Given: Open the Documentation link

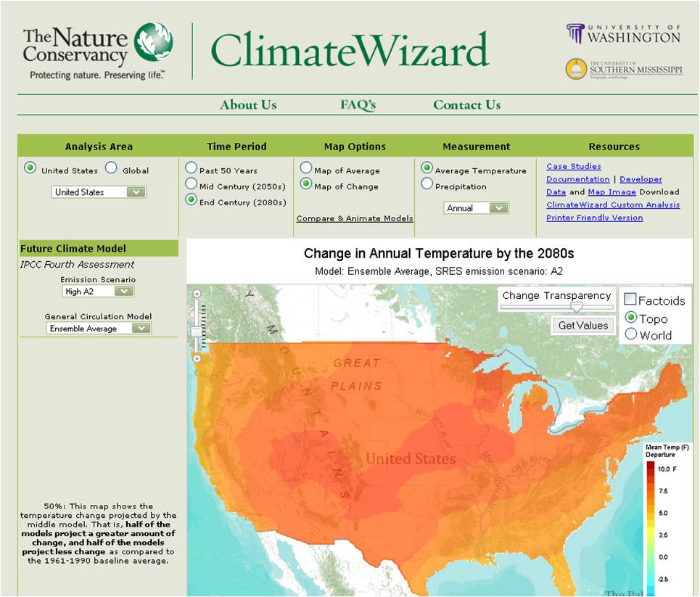Looking at the screenshot, I should pyautogui.click(x=577, y=179).
